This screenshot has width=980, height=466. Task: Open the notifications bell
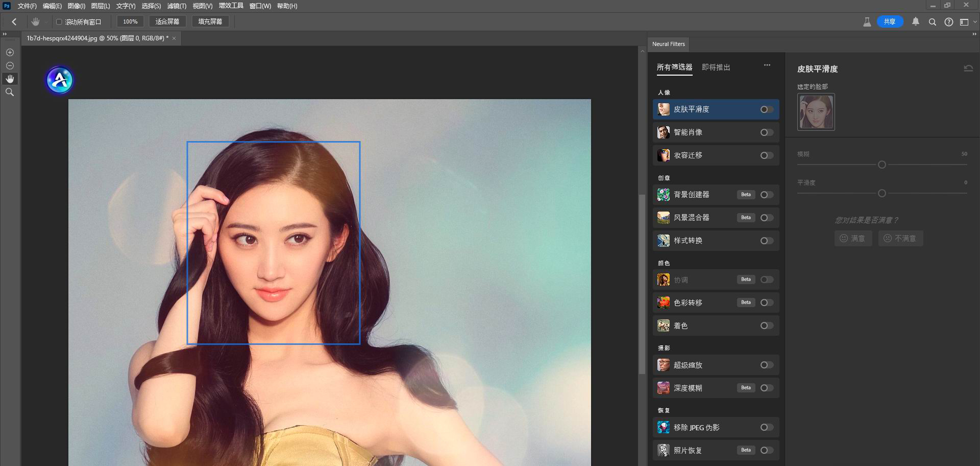916,22
